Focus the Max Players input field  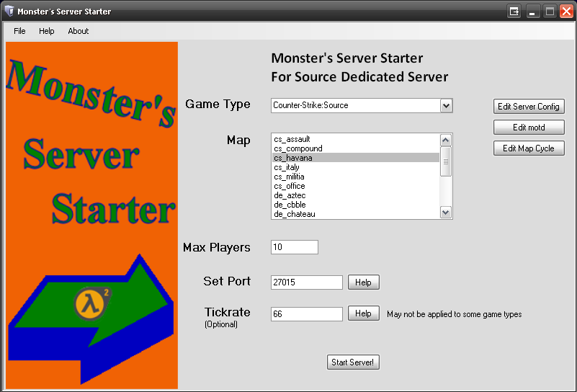295,247
